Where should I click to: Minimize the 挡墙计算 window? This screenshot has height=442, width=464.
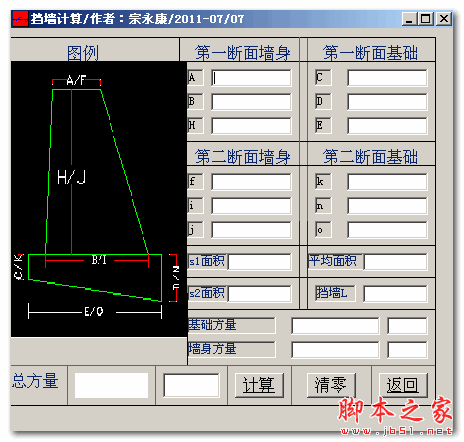409,19
